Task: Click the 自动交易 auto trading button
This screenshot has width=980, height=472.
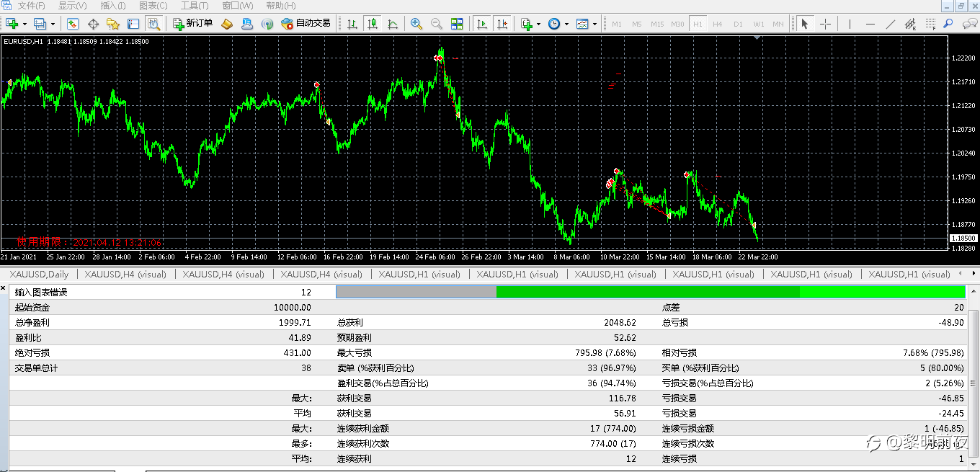Action: 306,24
